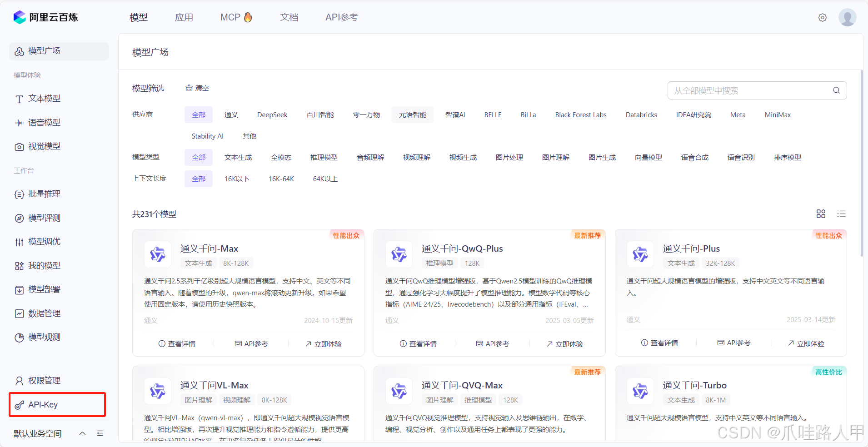868x447 pixels.
Task: Filter context length by 64K以上
Action: click(324, 179)
